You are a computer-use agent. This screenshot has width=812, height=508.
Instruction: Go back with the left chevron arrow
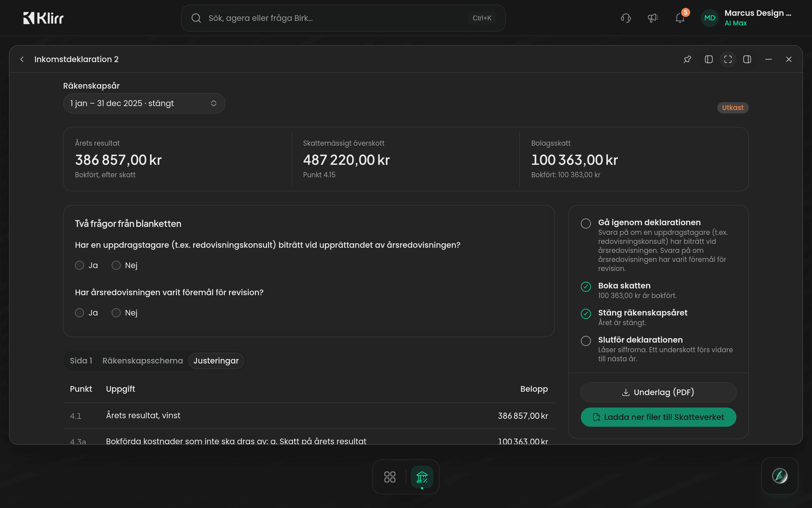[x=22, y=60]
